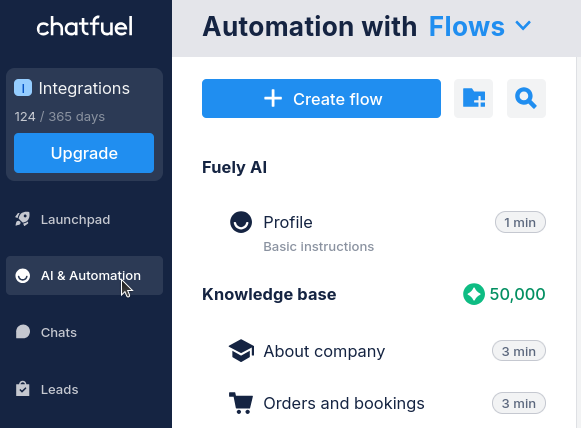Click the 50,000 credits balance
Screen dimensions: 581x428
517,294
